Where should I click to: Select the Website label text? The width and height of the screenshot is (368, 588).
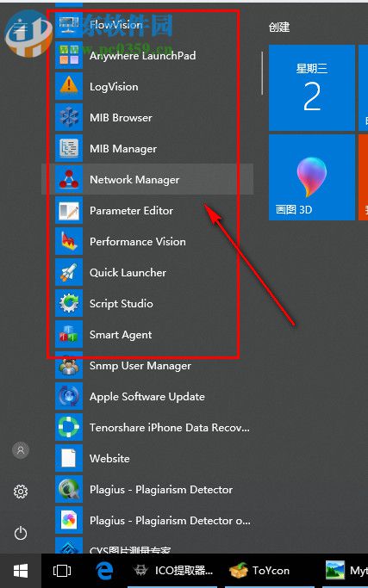[109, 458]
